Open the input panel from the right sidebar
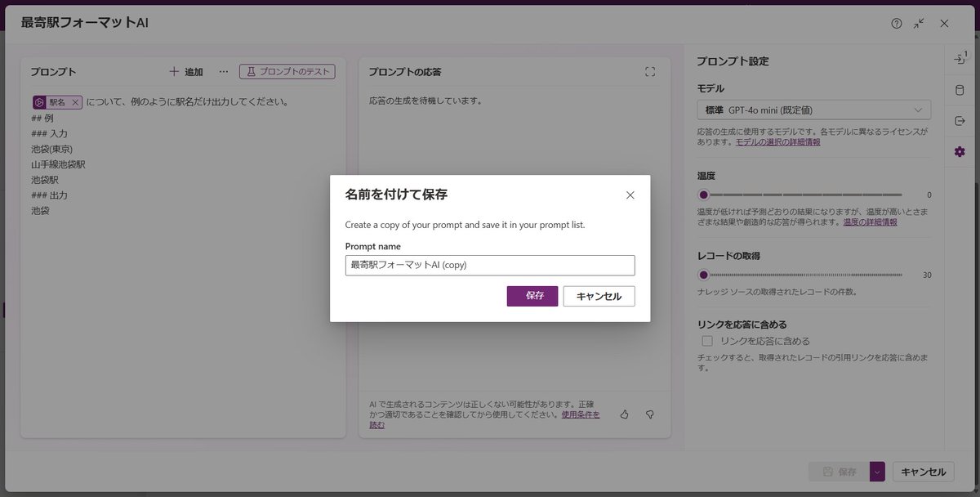Image resolution: width=980 pixels, height=497 pixels. click(958, 59)
